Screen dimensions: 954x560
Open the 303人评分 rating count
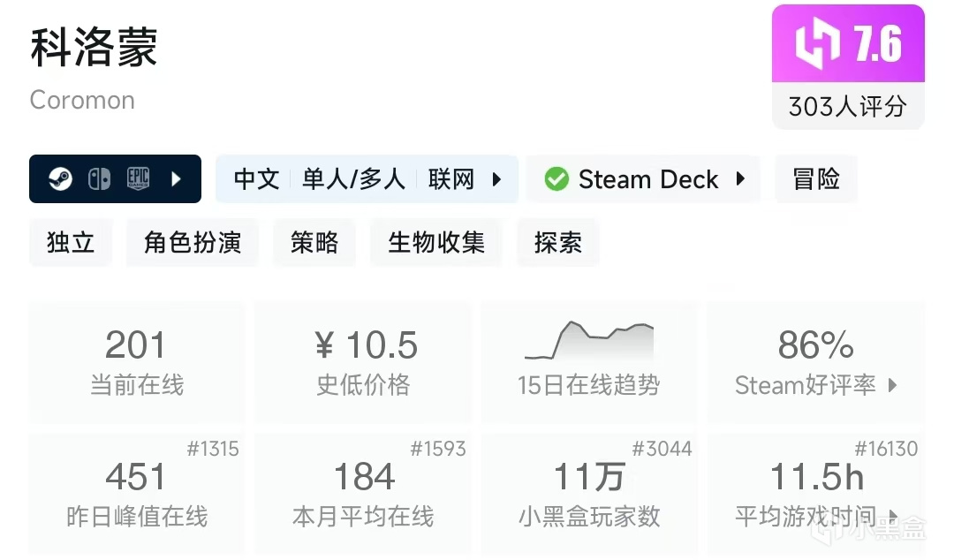click(x=848, y=107)
